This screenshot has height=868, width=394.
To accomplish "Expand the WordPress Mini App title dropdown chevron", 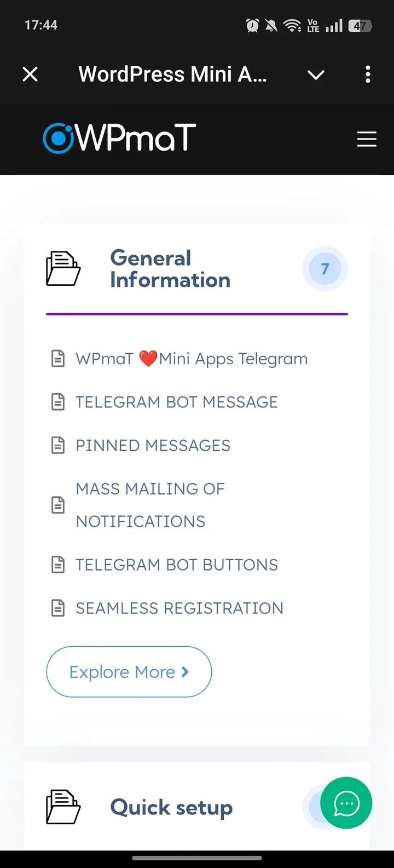I will click(316, 74).
